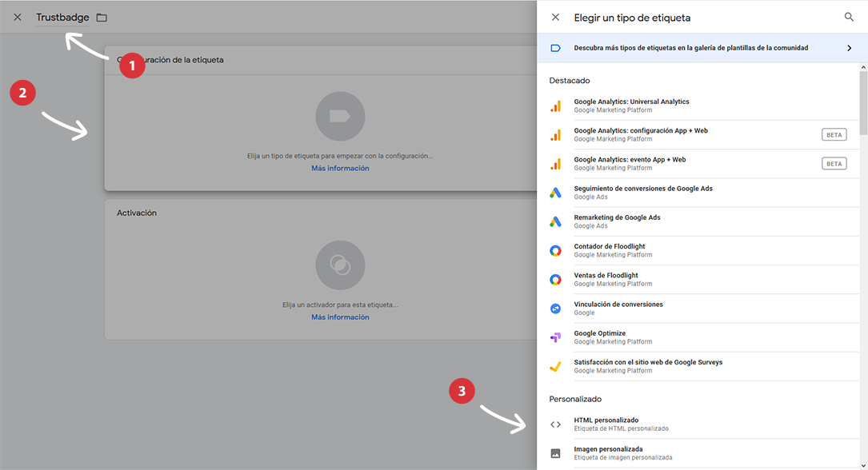Click the BETA badge for configuración App + Web
The height and width of the screenshot is (470, 868).
pos(834,135)
